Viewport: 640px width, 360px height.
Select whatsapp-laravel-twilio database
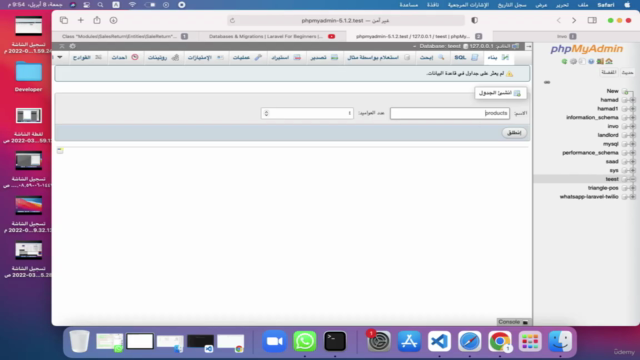click(589, 197)
